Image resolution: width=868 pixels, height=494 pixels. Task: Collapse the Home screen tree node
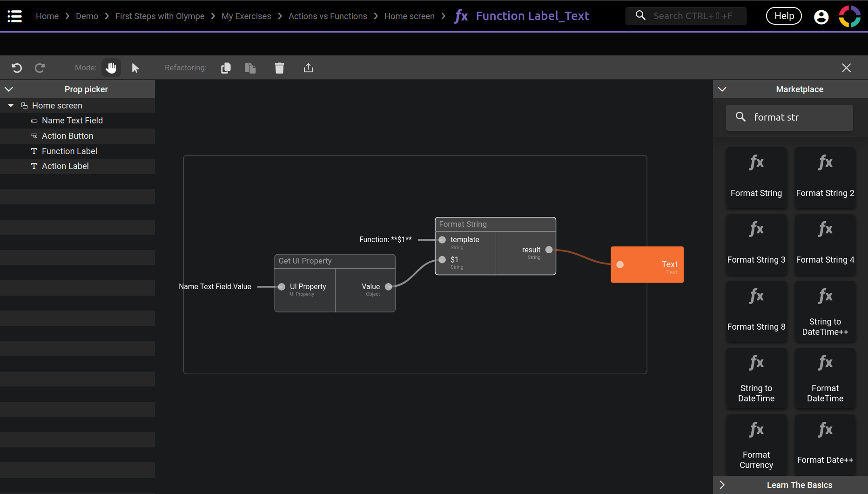(x=11, y=106)
